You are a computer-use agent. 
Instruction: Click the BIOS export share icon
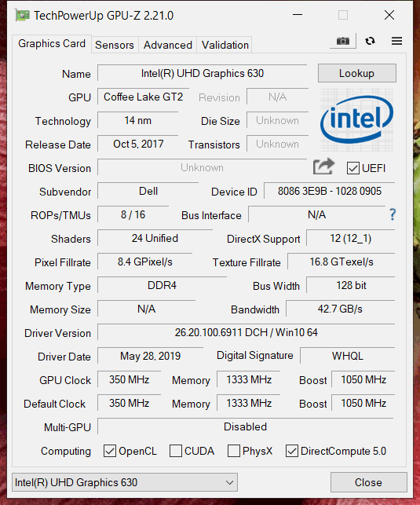pyautogui.click(x=323, y=167)
